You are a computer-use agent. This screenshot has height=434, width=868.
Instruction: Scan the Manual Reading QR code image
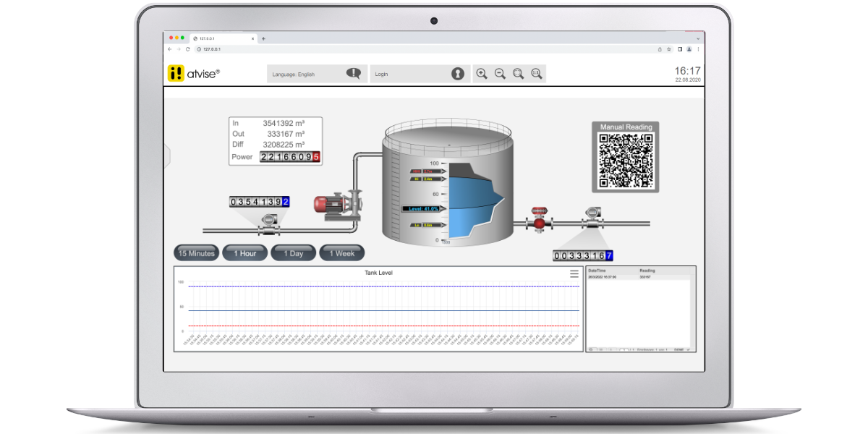tap(626, 159)
